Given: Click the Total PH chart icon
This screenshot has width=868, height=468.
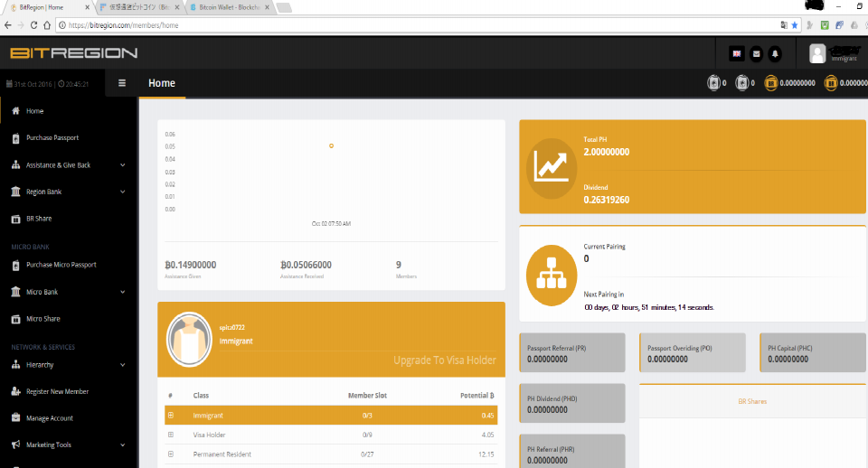Looking at the screenshot, I should pyautogui.click(x=552, y=168).
